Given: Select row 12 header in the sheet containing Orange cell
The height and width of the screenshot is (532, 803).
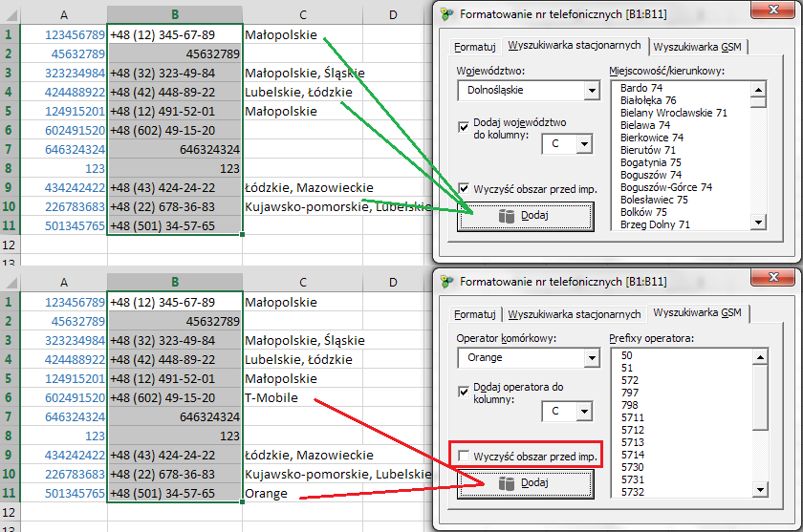Looking at the screenshot, I should tap(10, 512).
